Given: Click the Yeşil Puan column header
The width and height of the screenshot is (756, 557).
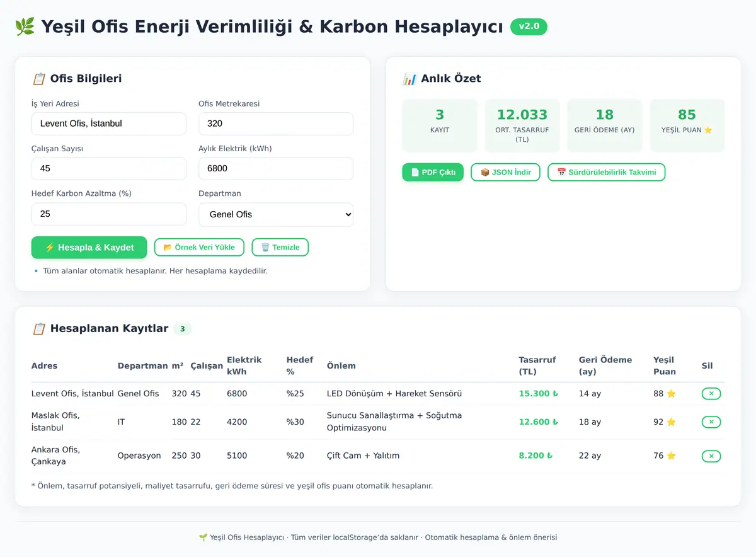Looking at the screenshot, I should point(665,366).
